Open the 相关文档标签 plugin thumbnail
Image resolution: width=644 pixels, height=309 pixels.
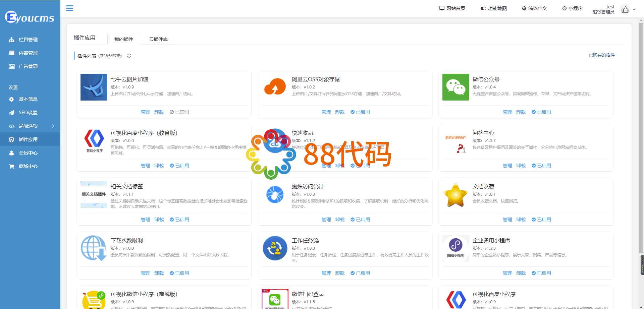pyautogui.click(x=94, y=195)
